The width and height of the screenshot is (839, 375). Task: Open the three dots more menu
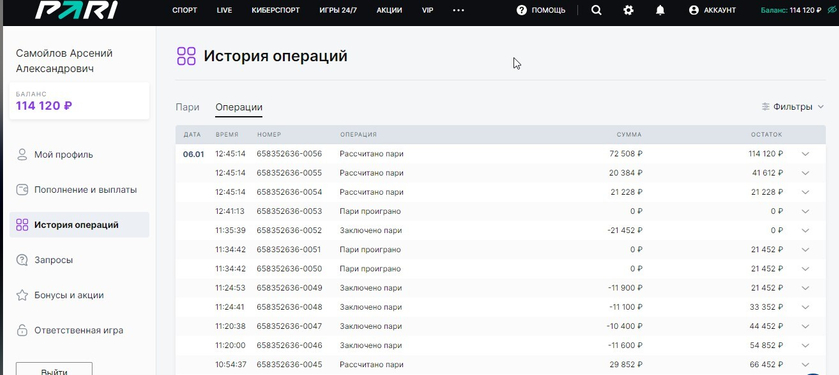459,10
